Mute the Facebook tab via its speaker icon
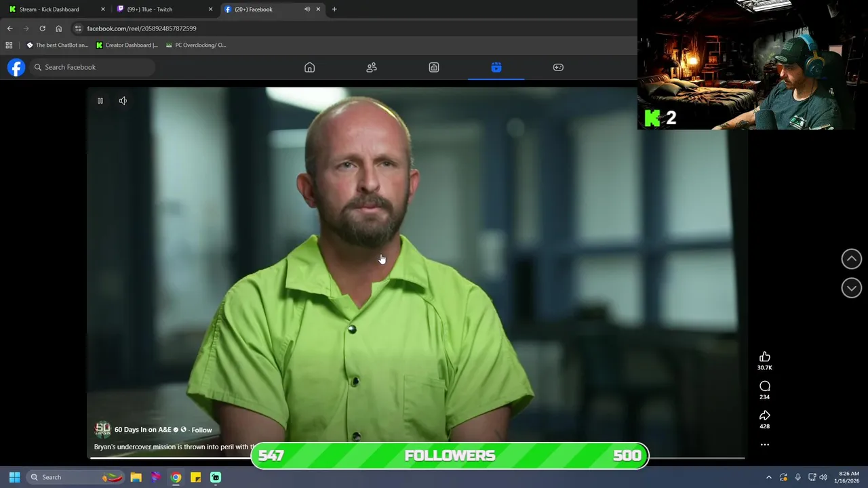This screenshot has height=488, width=868. 307,9
